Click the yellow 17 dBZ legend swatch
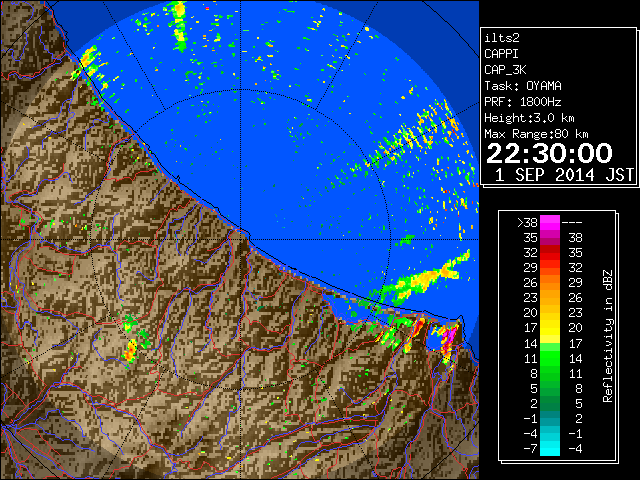The height and width of the screenshot is (480, 640). (x=550, y=328)
